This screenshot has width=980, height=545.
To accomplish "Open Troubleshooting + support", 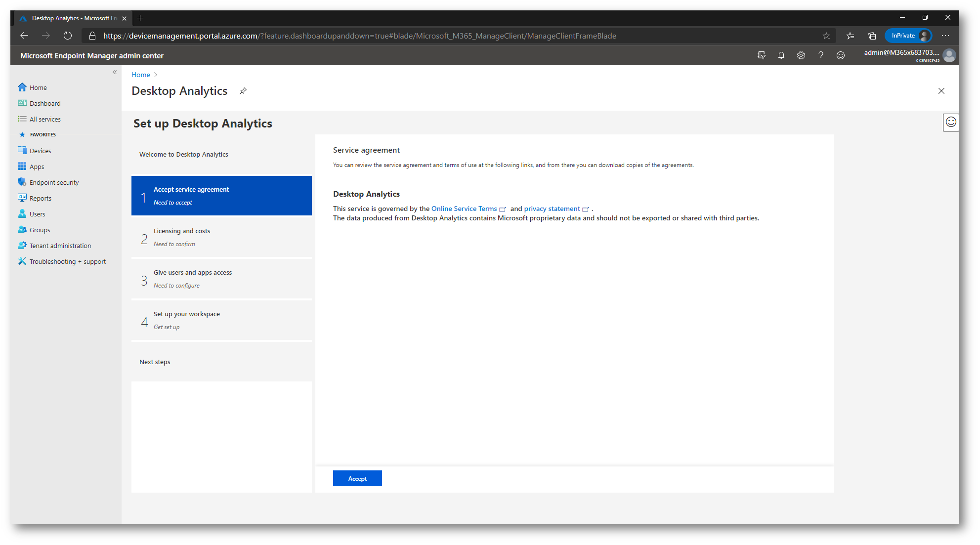I will point(67,261).
